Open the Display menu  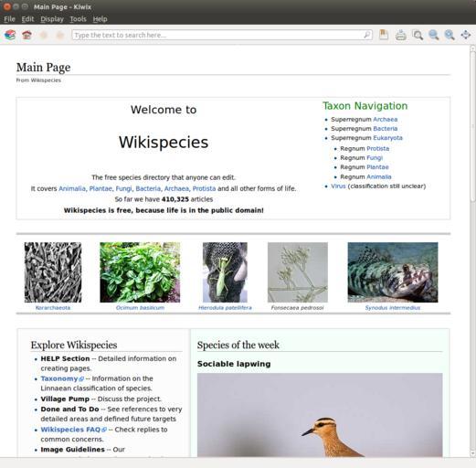(x=52, y=19)
